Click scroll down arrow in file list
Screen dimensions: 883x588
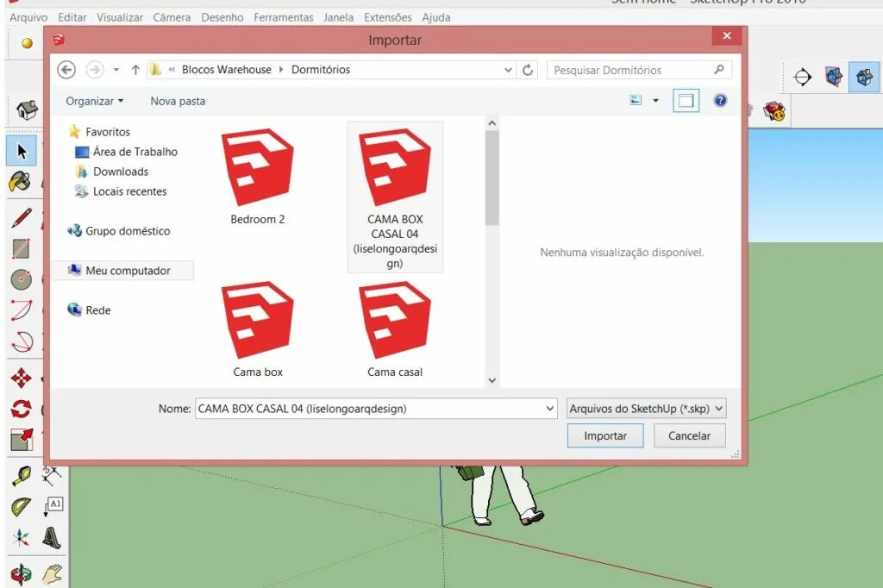[492, 380]
